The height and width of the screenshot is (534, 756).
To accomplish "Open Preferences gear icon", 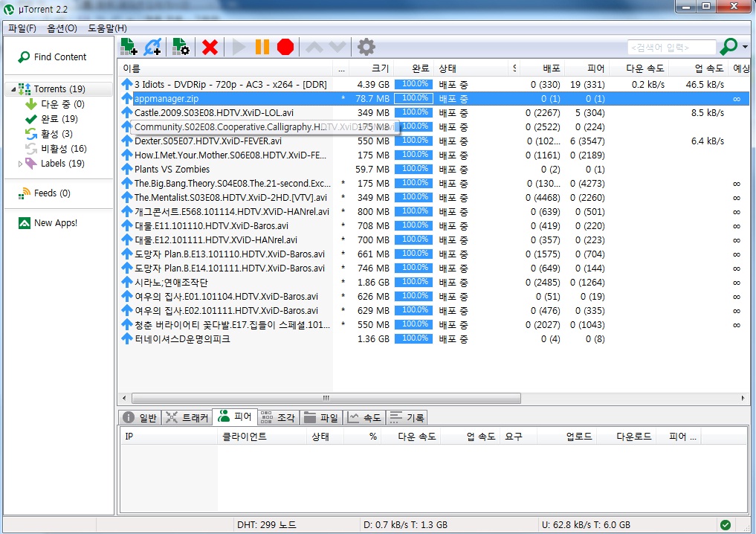I will pyautogui.click(x=366, y=47).
